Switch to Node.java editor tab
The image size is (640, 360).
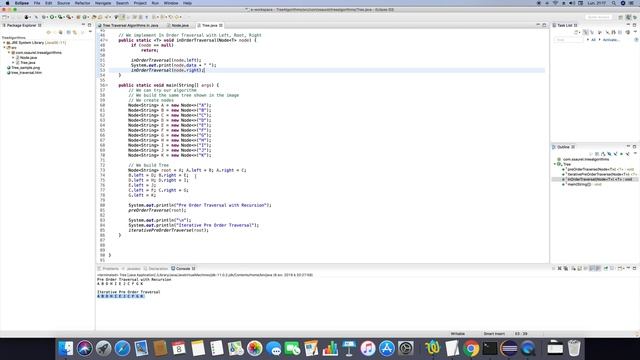click(x=178, y=25)
